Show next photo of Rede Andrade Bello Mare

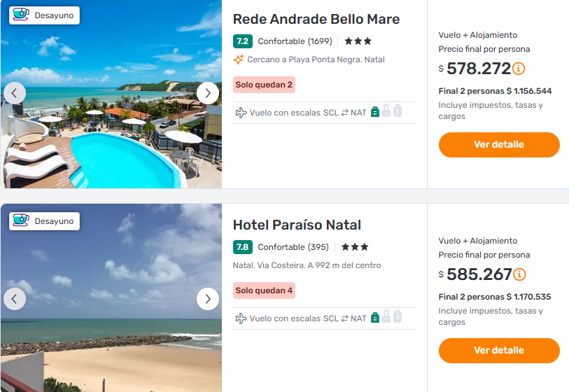coord(208,93)
